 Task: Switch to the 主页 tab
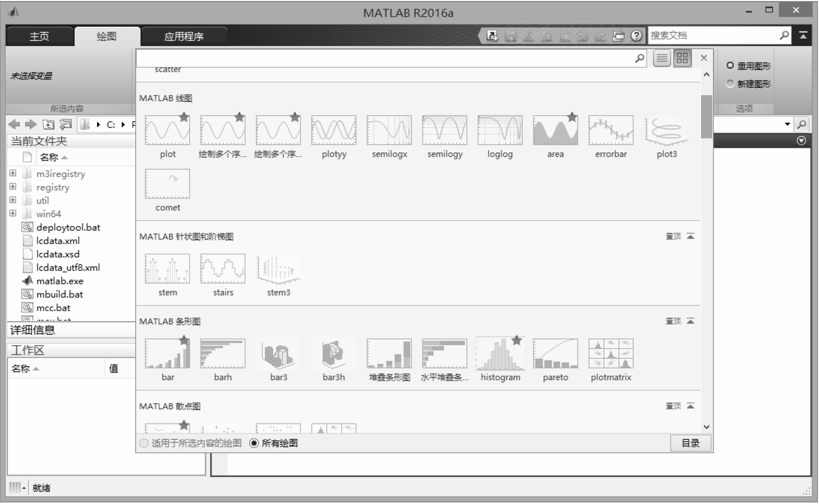pyautogui.click(x=39, y=37)
